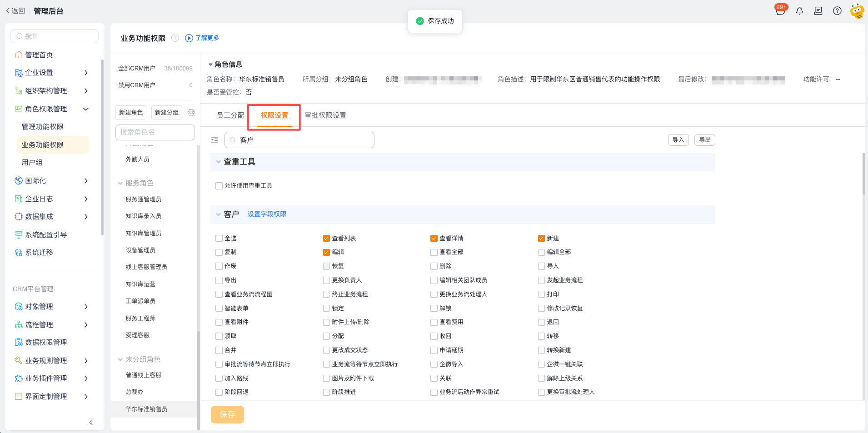Enable the 导入 permission checkbox
Image resolution: width=868 pixels, height=433 pixels.
(x=541, y=266)
